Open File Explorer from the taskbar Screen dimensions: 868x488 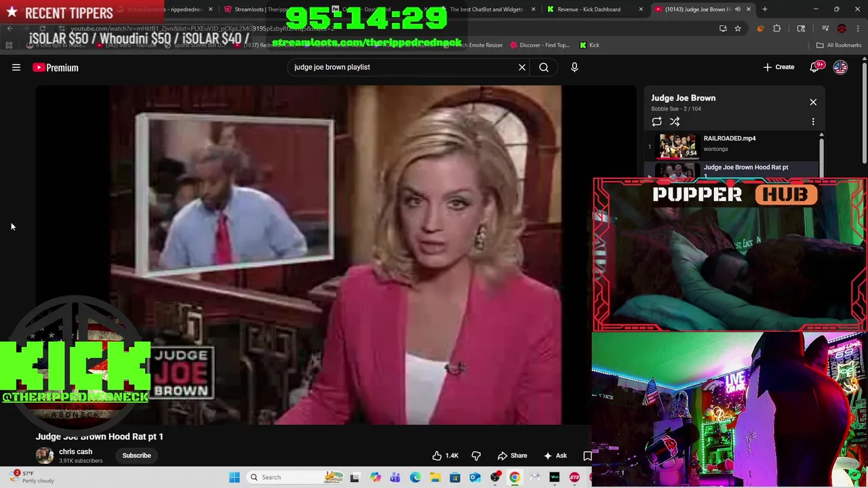pos(435,477)
